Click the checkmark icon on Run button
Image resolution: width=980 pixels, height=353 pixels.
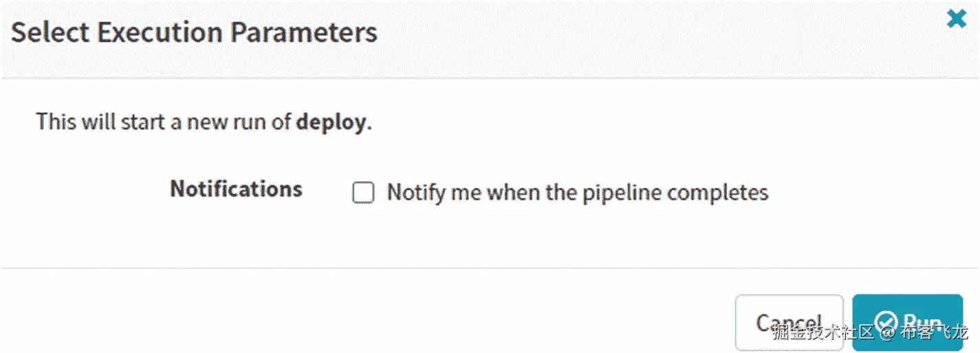point(886,322)
